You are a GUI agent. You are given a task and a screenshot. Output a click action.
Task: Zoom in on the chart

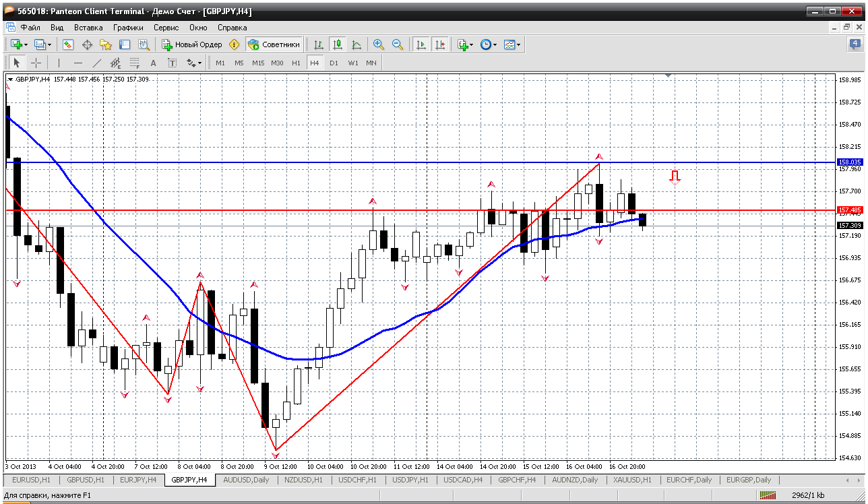tap(379, 44)
